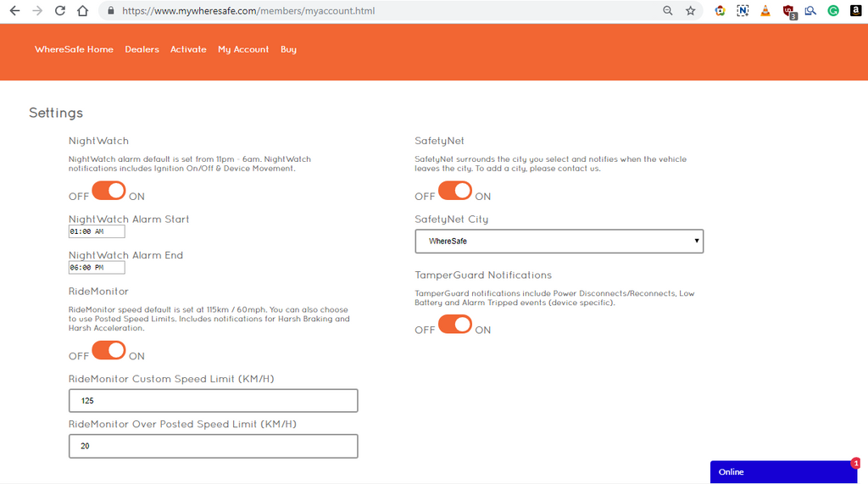This screenshot has width=868, height=484.
Task: Click the Settings heading
Action: [56, 113]
